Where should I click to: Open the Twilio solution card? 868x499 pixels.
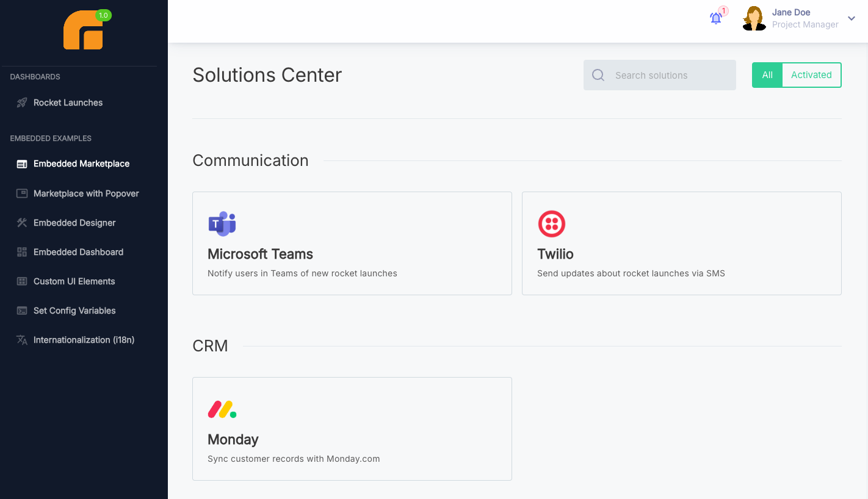click(681, 243)
